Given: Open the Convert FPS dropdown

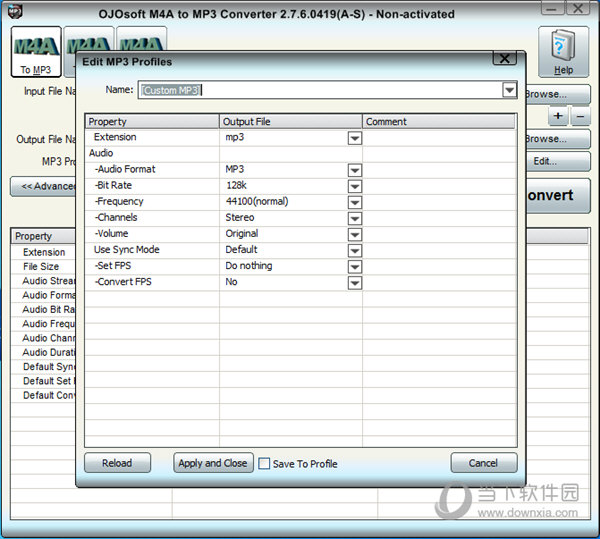Looking at the screenshot, I should pyautogui.click(x=355, y=283).
